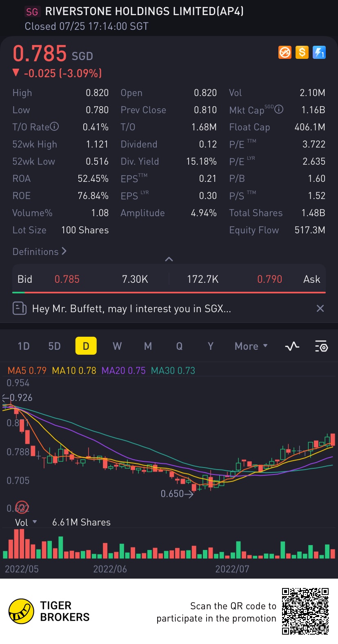The width and height of the screenshot is (338, 644).
Task: Select the M monthly tab
Action: pyautogui.click(x=148, y=346)
